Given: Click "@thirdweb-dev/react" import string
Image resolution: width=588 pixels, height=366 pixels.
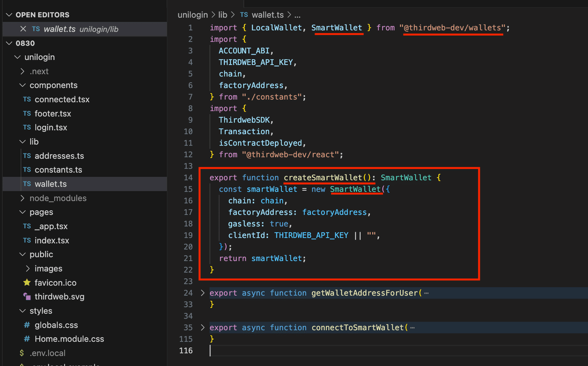Looking at the screenshot, I should click(292, 154).
